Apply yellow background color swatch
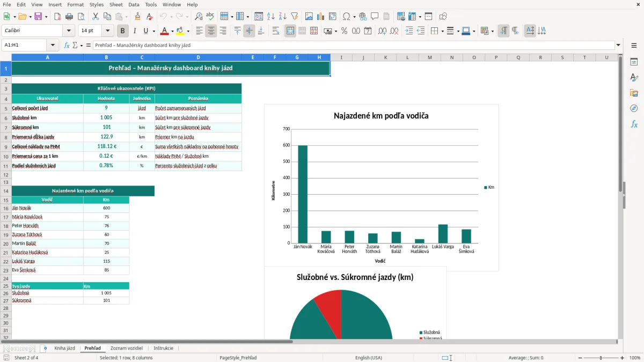 (180, 31)
